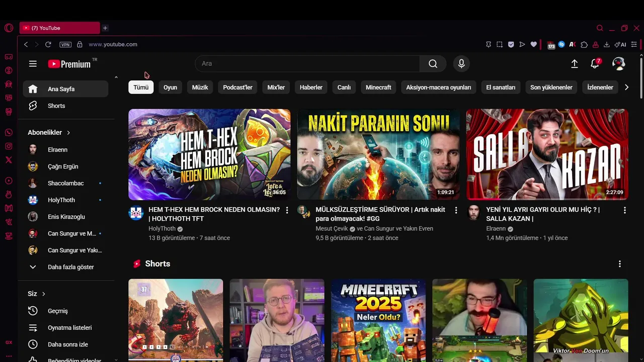Select the Müzik filter chip
This screenshot has width=644, height=362.
(200, 87)
